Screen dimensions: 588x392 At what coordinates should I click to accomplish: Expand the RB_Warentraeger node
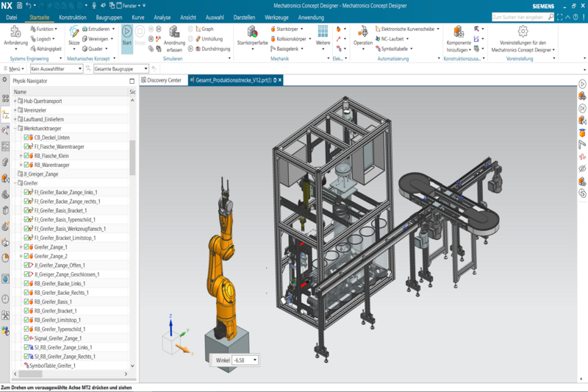(x=21, y=165)
